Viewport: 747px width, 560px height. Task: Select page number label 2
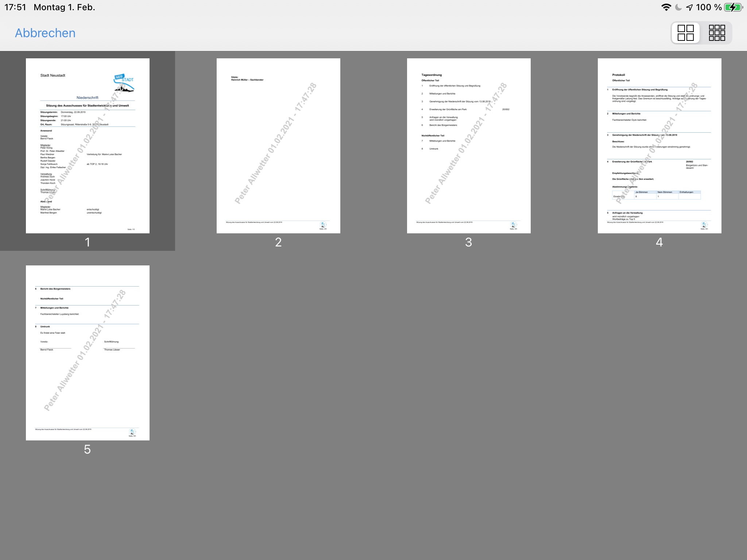(278, 242)
